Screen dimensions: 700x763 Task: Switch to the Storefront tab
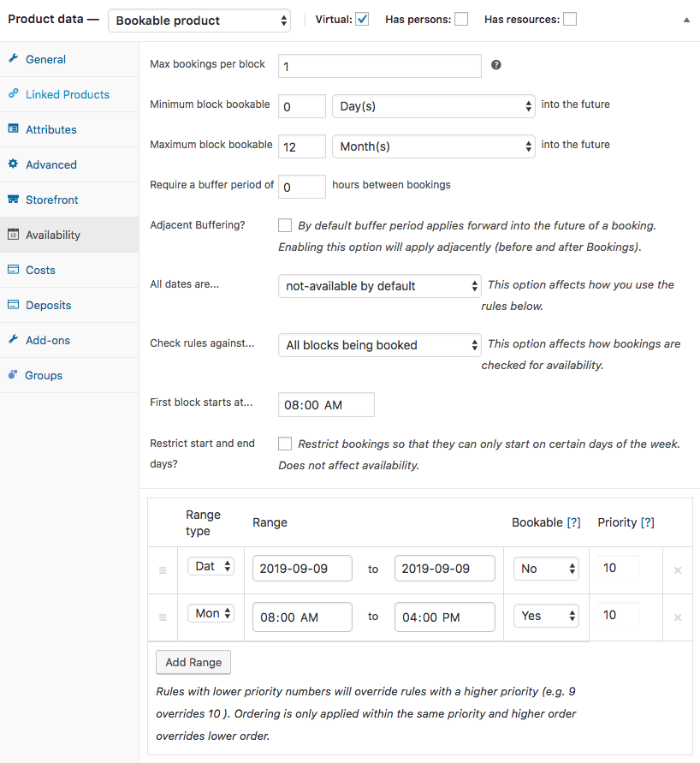point(69,200)
